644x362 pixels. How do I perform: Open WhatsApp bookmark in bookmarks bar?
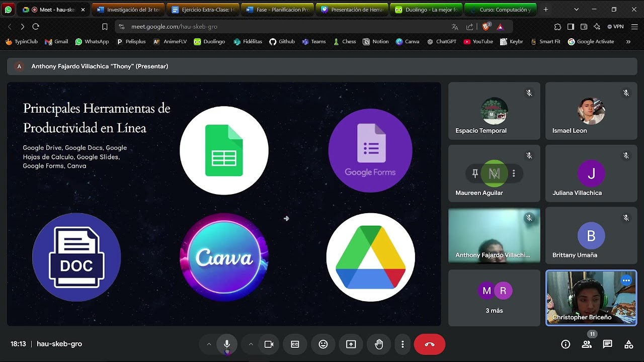click(92, 42)
